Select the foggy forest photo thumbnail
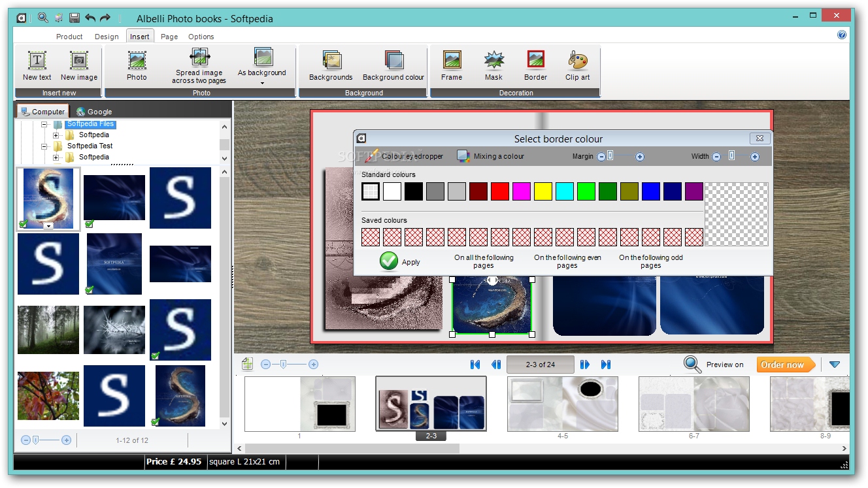The image size is (868, 488). (x=48, y=330)
